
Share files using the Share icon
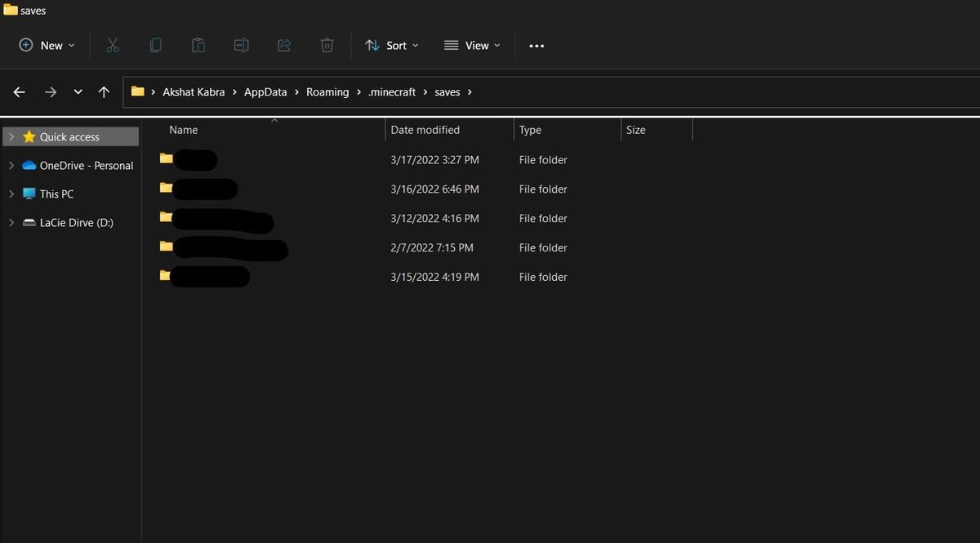283,45
